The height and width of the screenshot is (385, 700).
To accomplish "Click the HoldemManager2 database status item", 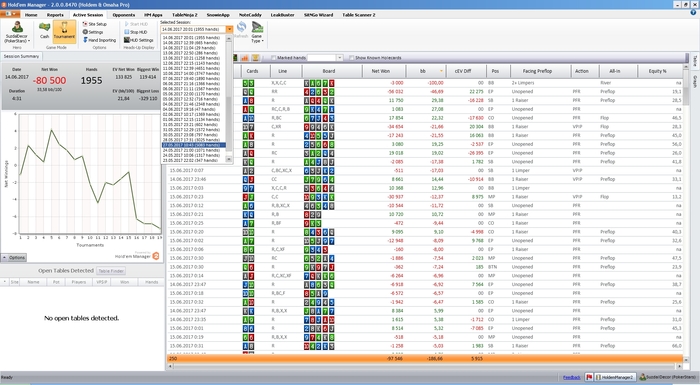I will point(615,377).
